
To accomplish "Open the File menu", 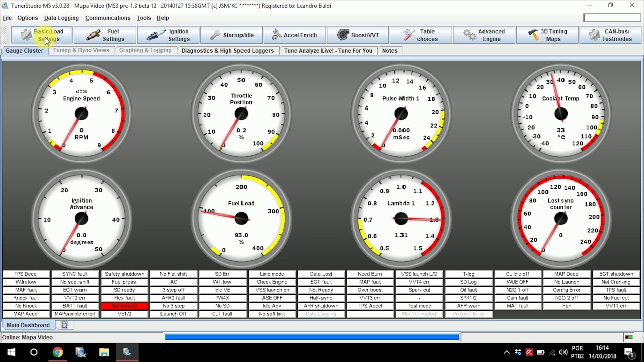I will point(7,18).
